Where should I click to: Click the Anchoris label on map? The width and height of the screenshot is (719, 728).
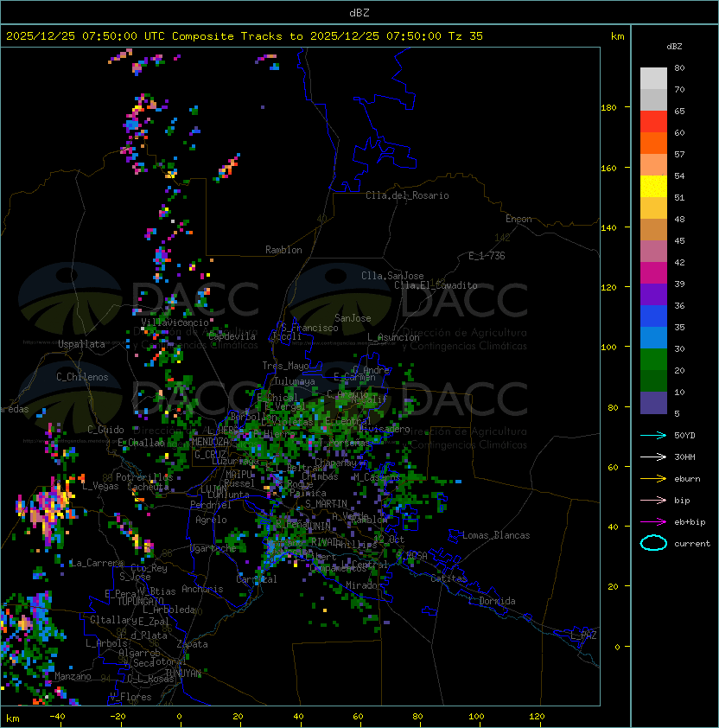point(202,589)
